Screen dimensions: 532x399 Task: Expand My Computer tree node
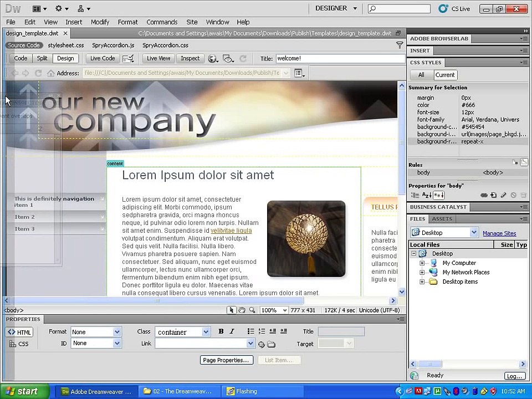pos(422,263)
